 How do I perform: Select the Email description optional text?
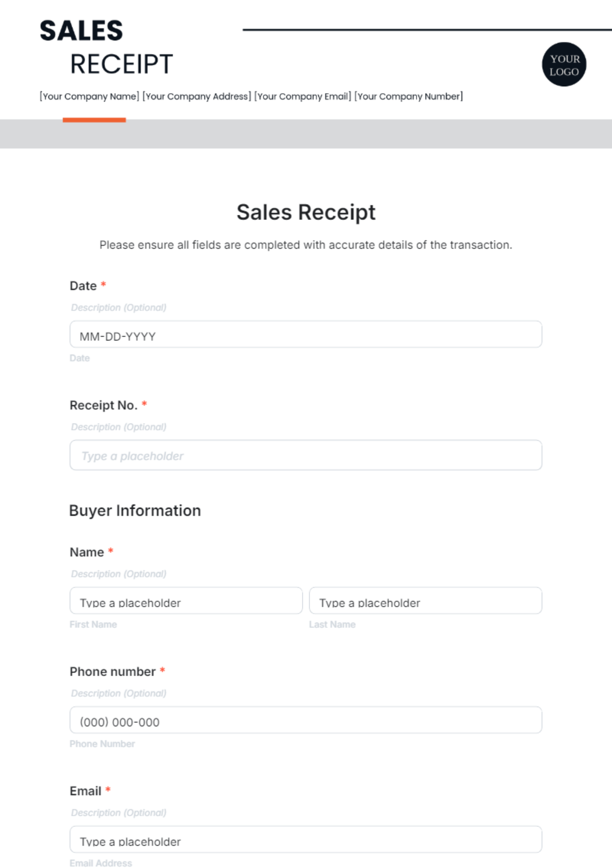click(x=119, y=813)
